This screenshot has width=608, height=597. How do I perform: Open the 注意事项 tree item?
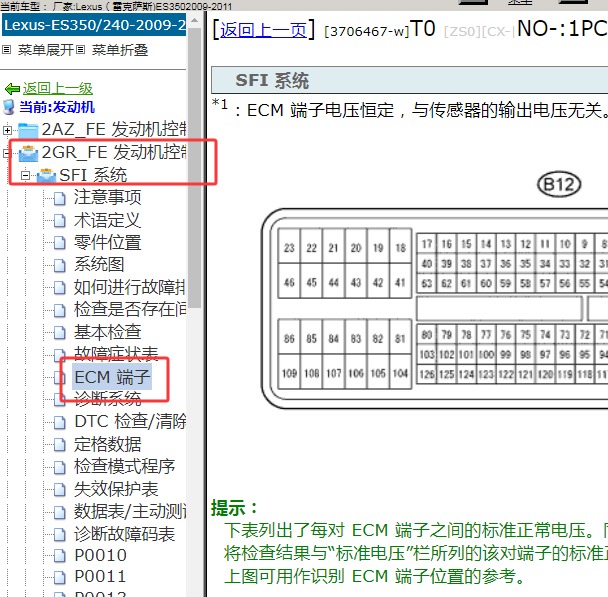tap(107, 197)
